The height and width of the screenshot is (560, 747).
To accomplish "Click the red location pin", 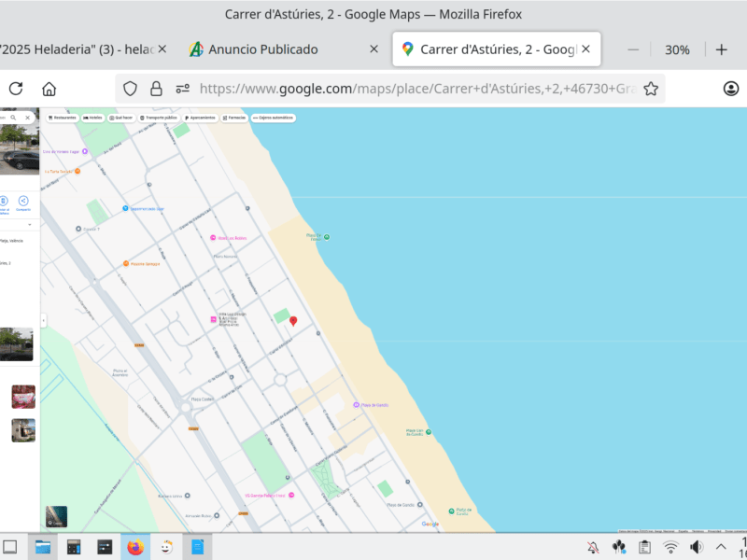I will (x=293, y=321).
